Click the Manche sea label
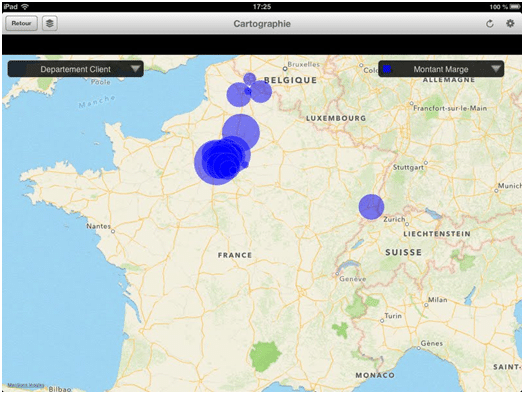The width and height of the screenshot is (524, 394). coord(97,102)
